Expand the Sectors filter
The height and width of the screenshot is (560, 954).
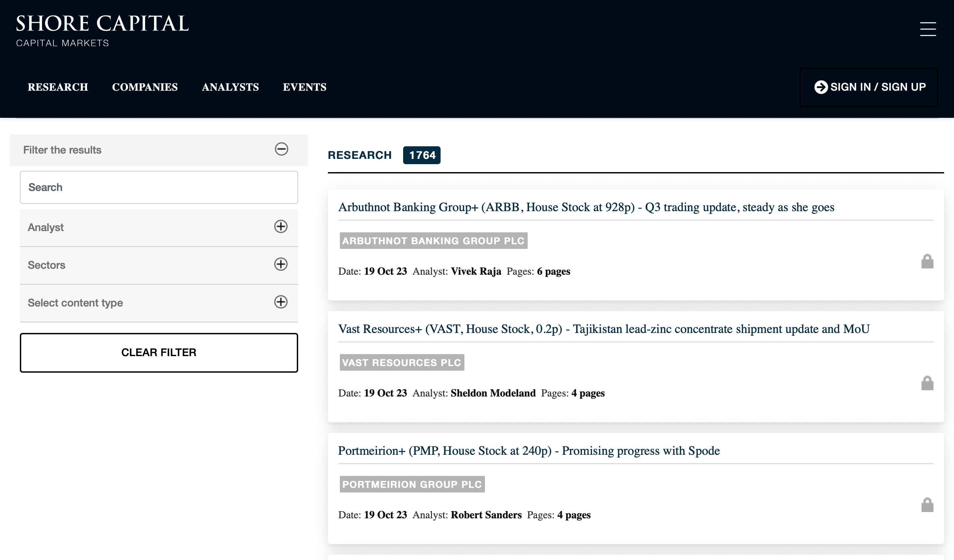click(281, 264)
